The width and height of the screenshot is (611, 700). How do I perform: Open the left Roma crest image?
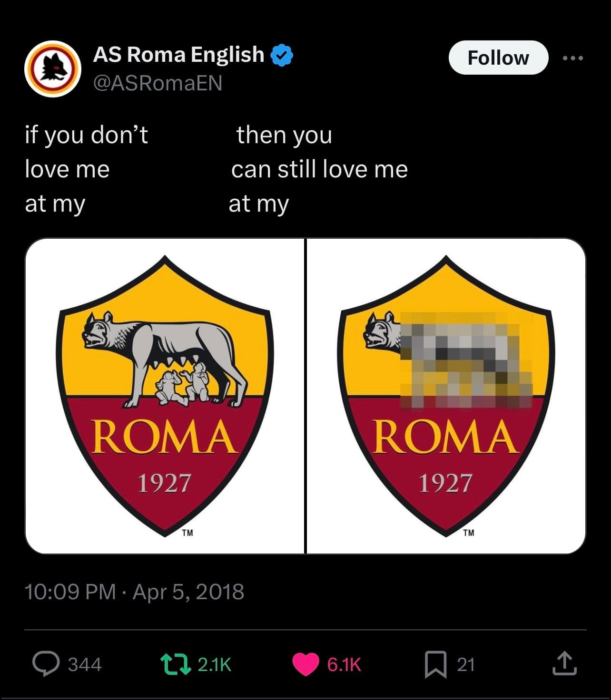coord(165,396)
